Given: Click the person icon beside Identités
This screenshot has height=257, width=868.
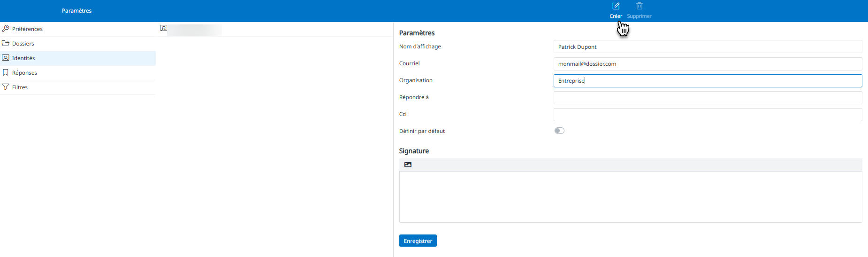Looking at the screenshot, I should click(x=6, y=58).
